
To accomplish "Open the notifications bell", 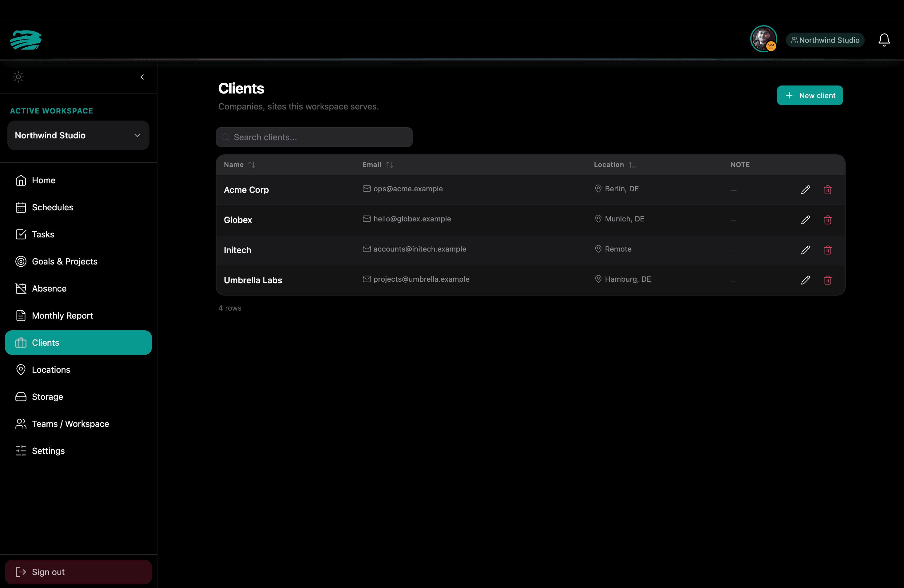I will click(884, 40).
